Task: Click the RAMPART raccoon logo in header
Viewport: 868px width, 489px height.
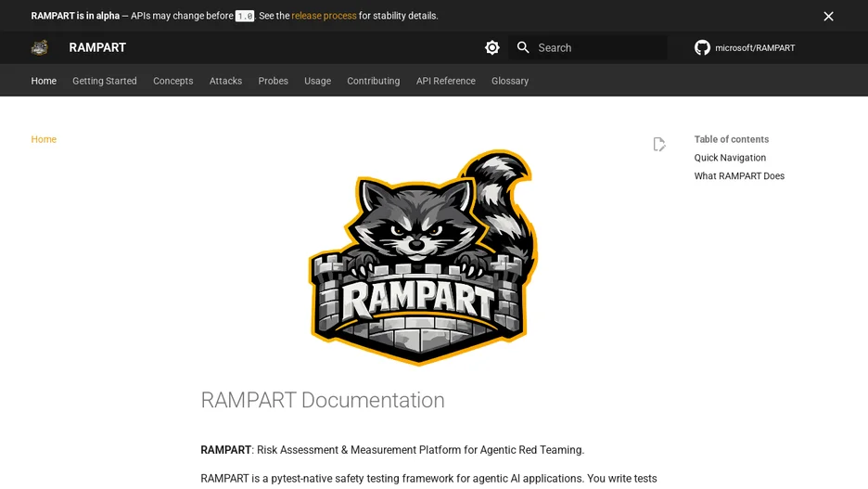Action: point(39,47)
